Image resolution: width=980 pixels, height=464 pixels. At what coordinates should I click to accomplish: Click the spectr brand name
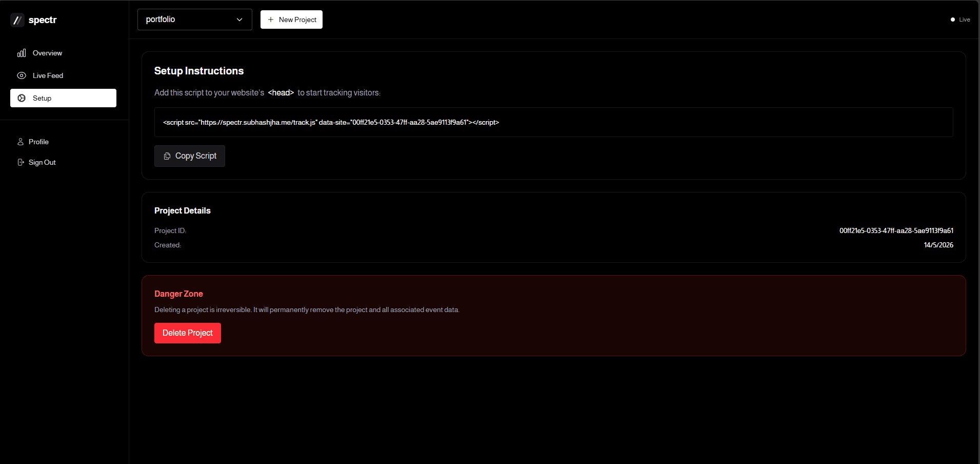coord(43,20)
